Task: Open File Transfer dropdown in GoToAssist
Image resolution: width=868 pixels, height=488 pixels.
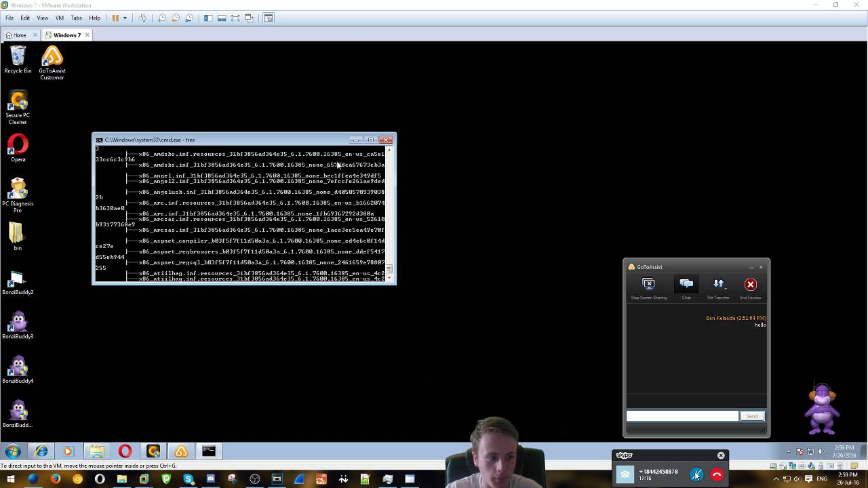Action: pos(718,288)
